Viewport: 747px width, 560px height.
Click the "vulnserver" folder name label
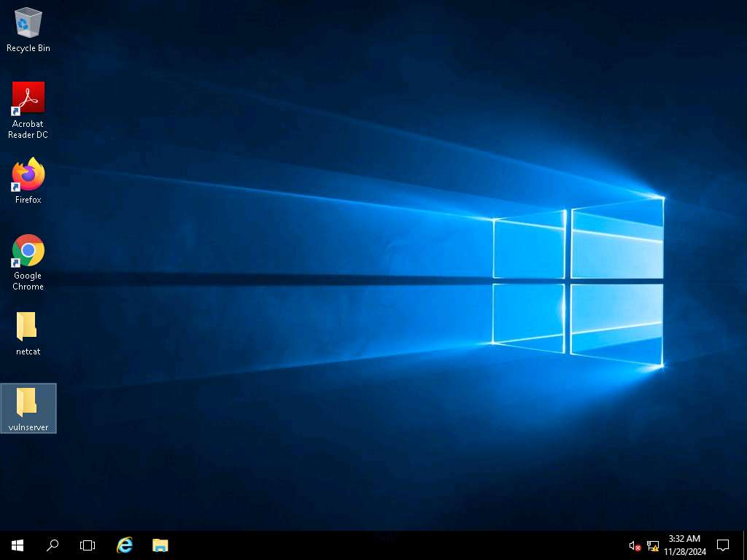[28, 427]
